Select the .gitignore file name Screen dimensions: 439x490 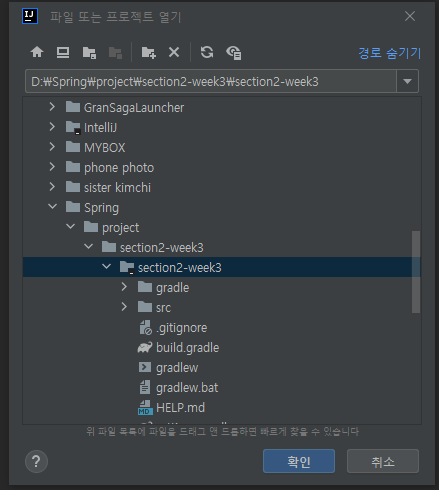tap(181, 328)
